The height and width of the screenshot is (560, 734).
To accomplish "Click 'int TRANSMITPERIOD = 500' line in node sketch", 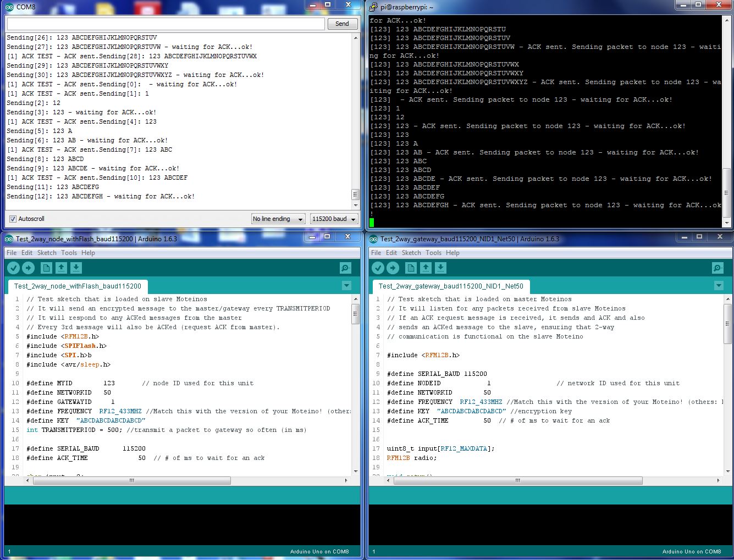I will [x=166, y=430].
